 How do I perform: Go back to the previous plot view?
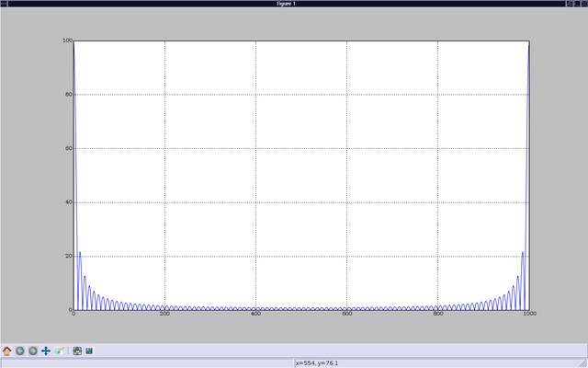click(x=20, y=351)
